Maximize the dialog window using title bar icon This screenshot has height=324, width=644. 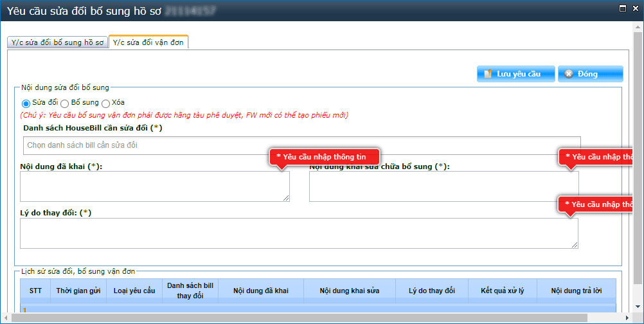(621, 8)
